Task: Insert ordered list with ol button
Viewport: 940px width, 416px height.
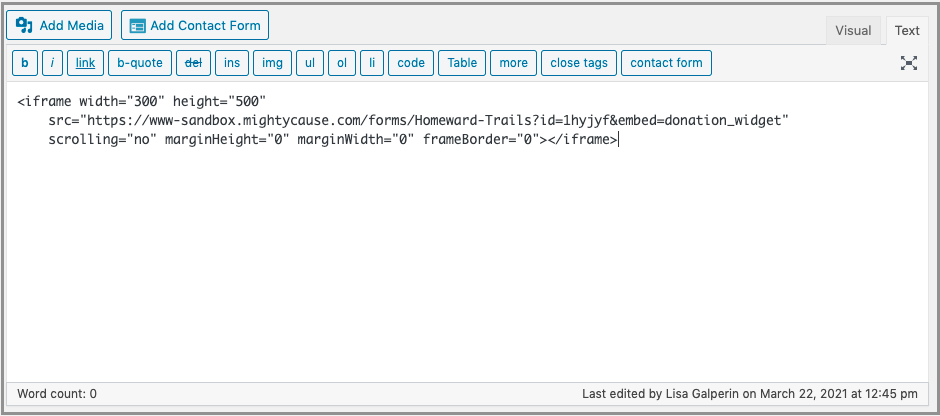Action: pyautogui.click(x=342, y=63)
